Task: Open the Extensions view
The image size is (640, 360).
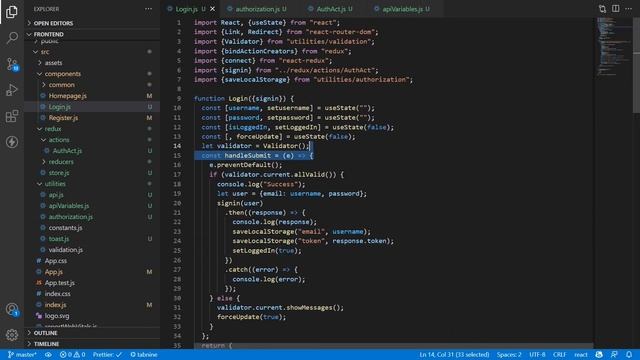Action: pyautogui.click(x=11, y=116)
